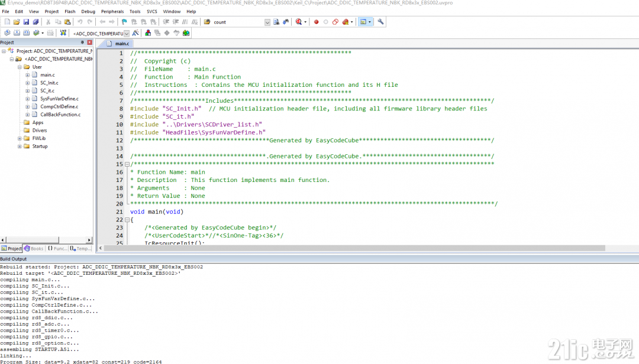Image resolution: width=639 pixels, height=364 pixels.
Task: Paste from clipboard using the toolbar icon
Action: click(67, 22)
